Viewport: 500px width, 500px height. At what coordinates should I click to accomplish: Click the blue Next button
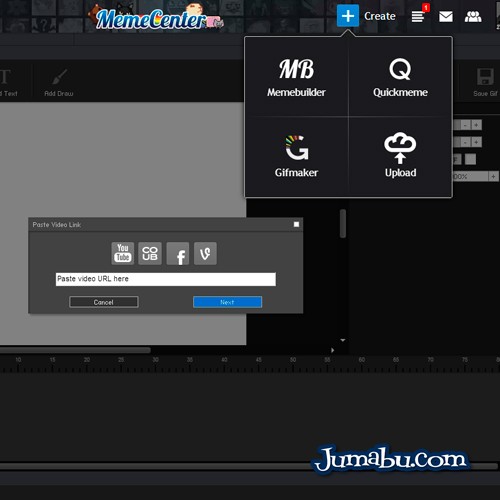click(227, 302)
